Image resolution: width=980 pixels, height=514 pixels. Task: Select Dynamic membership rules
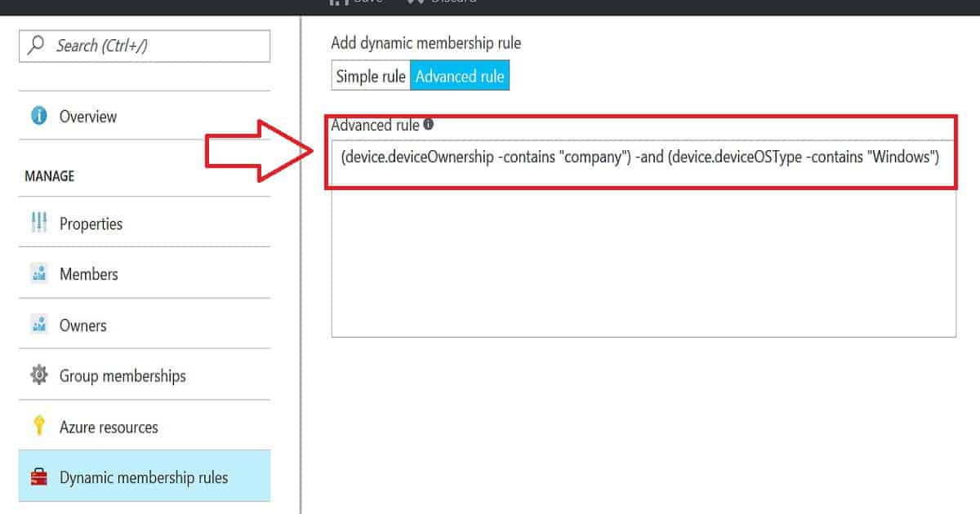click(145, 477)
